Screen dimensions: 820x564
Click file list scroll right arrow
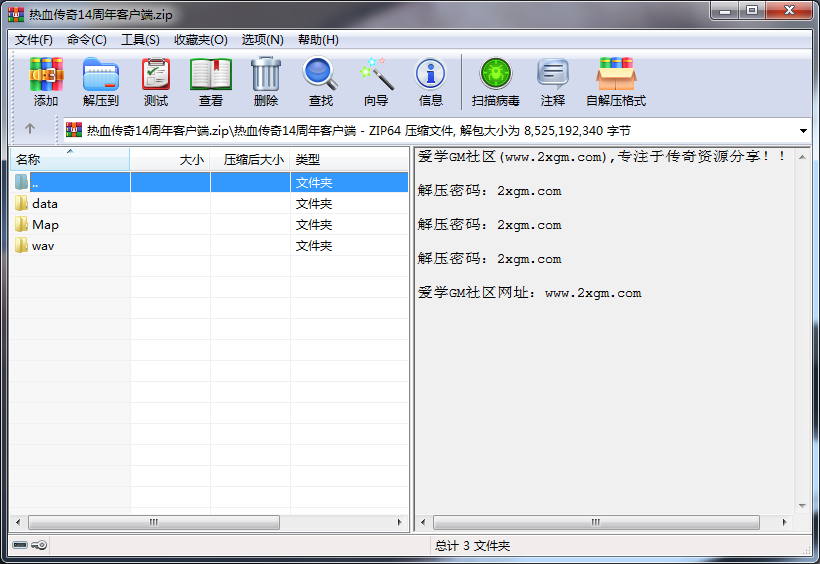tap(400, 522)
